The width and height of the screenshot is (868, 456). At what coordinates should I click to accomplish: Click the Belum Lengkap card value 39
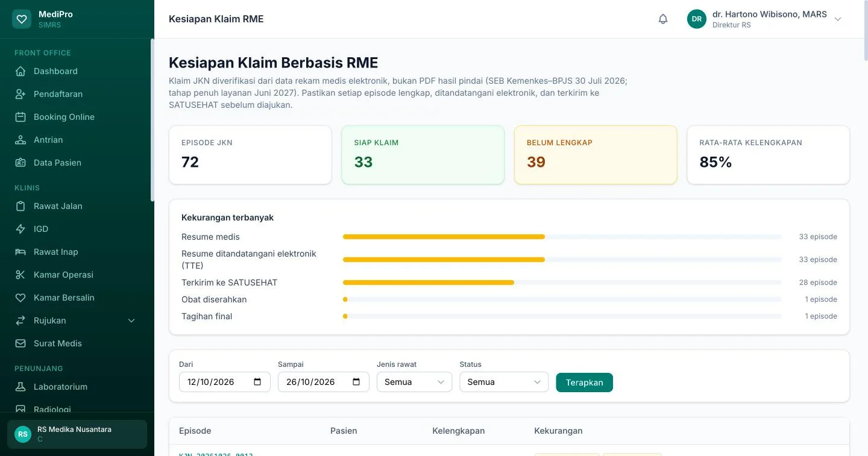tap(536, 162)
